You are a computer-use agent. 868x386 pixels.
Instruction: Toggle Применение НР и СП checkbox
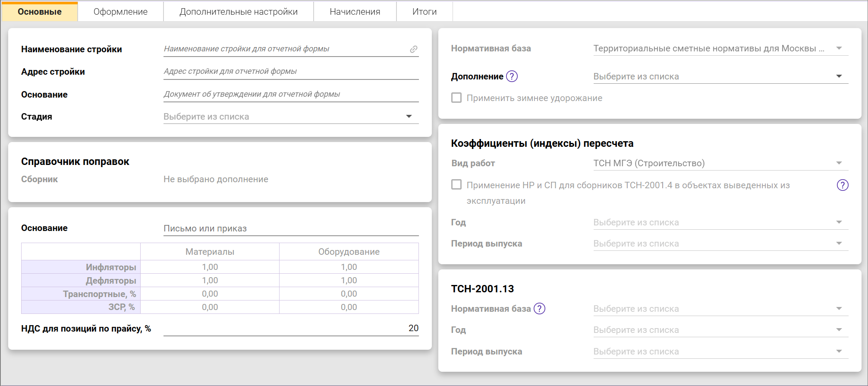[456, 185]
